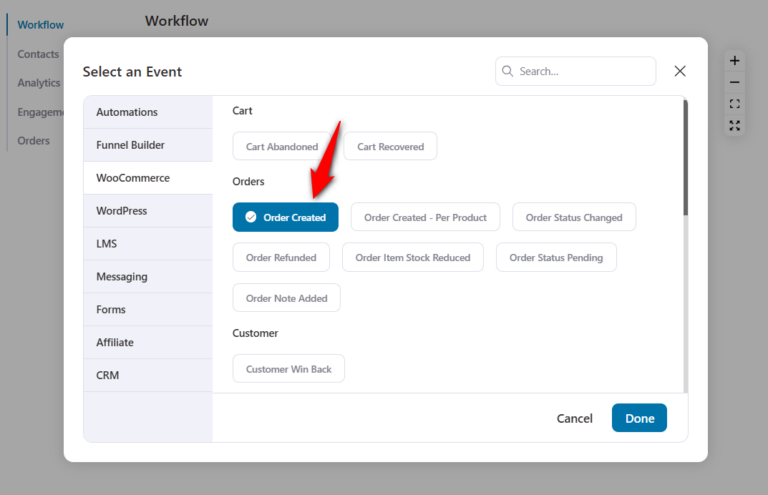Click the search magnifier icon

507,71
